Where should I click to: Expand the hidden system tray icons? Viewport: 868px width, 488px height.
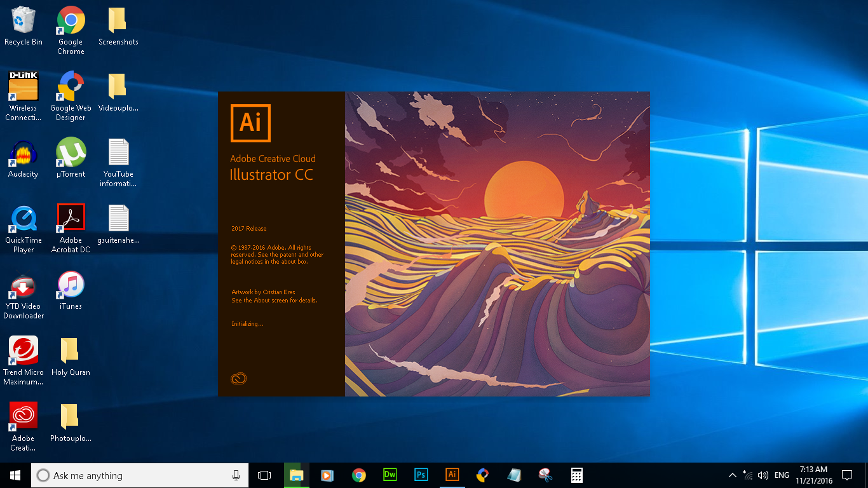[x=733, y=475]
